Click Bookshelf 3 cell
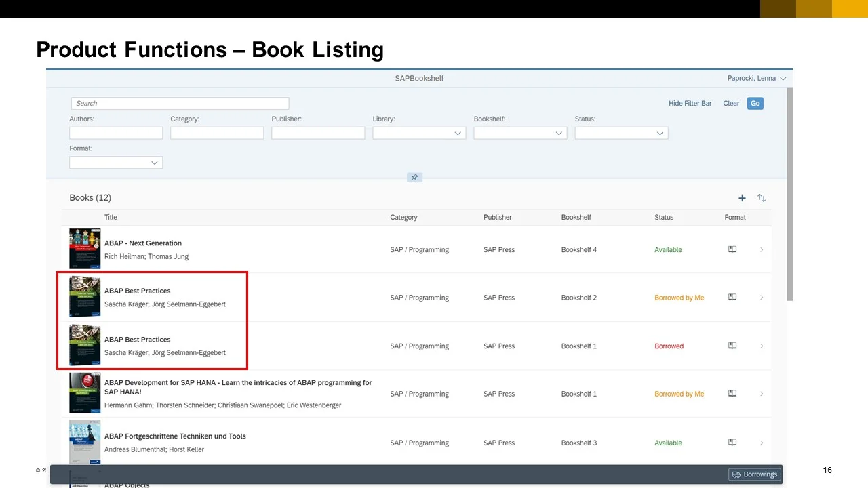Screen dimensions: 868x488 (579, 443)
